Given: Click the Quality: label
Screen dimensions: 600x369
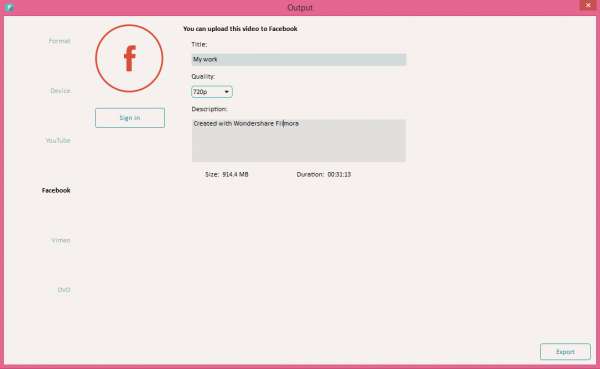Looking at the screenshot, I should pyautogui.click(x=203, y=77).
